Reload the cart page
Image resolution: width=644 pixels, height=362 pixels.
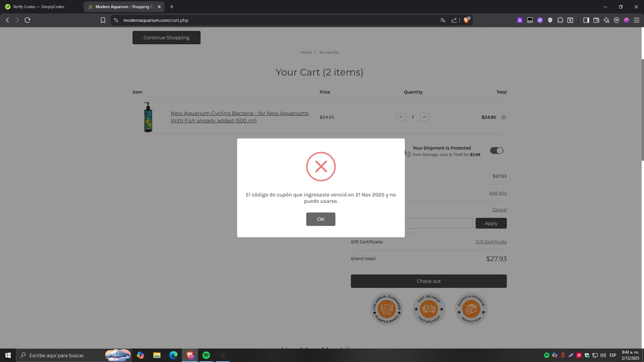pyautogui.click(x=27, y=20)
